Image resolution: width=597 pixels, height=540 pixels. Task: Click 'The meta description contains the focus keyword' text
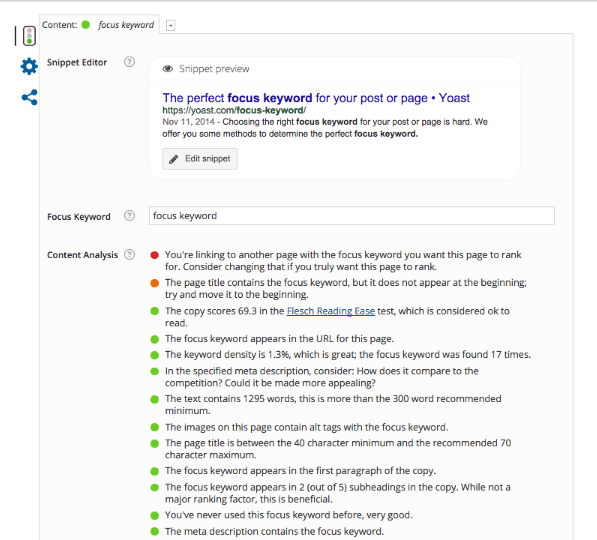coord(275,531)
